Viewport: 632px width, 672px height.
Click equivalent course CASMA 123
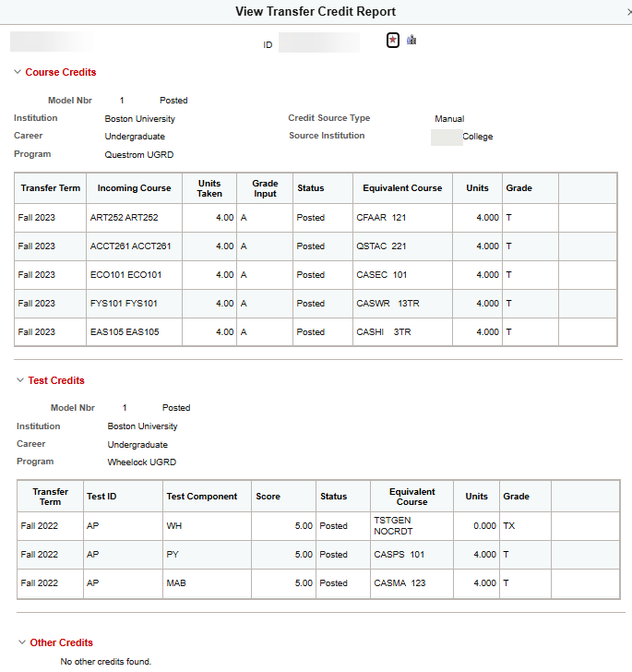coord(399,583)
